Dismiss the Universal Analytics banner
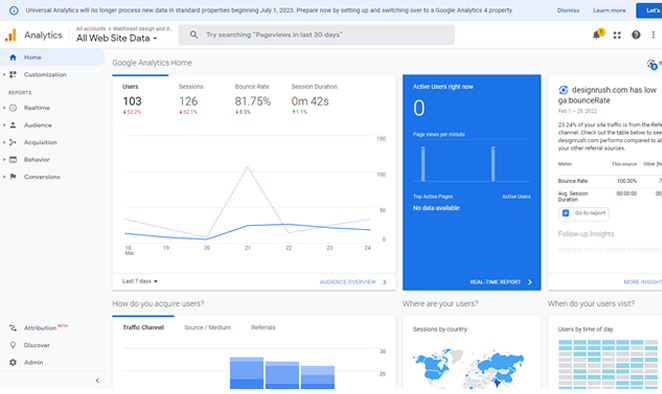Screen dimensions: 662x394 pyautogui.click(x=568, y=10)
